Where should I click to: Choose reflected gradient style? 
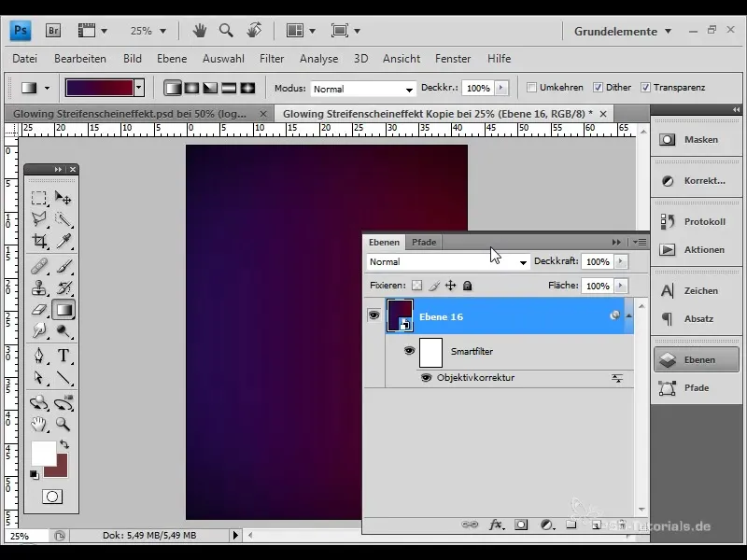(x=229, y=88)
